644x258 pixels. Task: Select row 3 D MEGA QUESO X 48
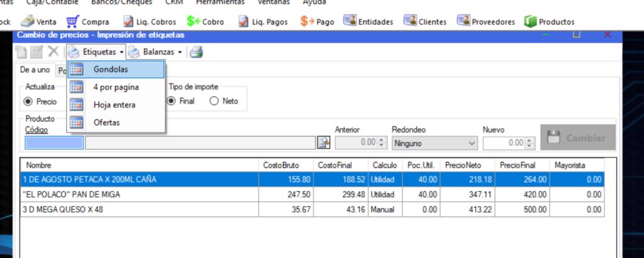312,210
